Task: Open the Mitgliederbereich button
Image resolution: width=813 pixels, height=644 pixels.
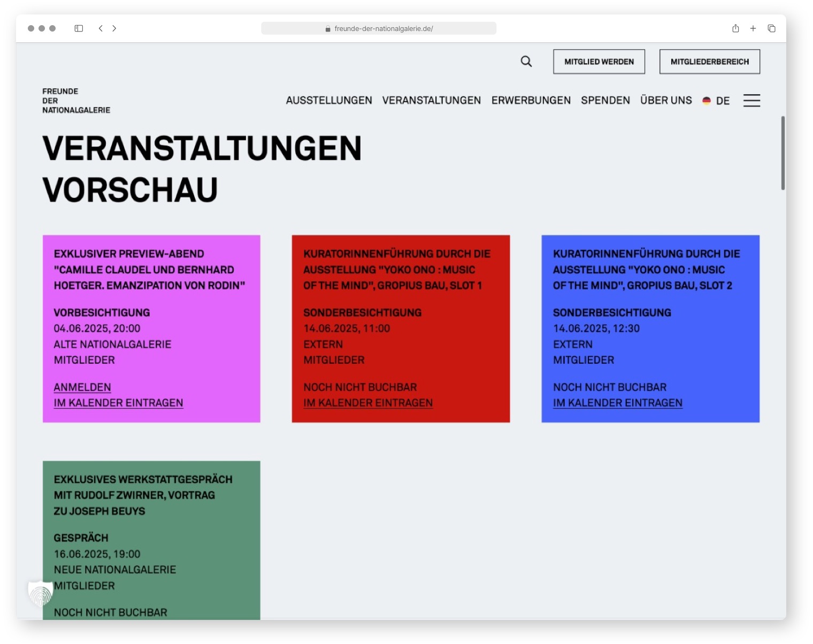Action: pyautogui.click(x=710, y=62)
